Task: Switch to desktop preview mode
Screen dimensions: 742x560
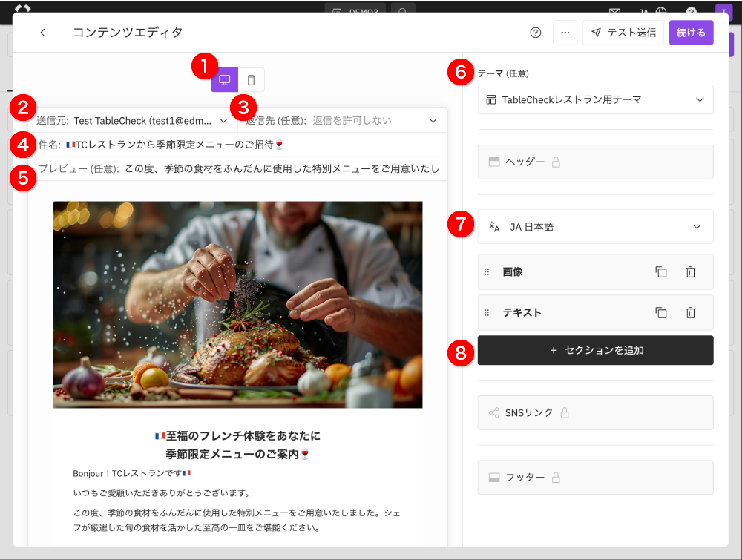Action: [x=224, y=80]
